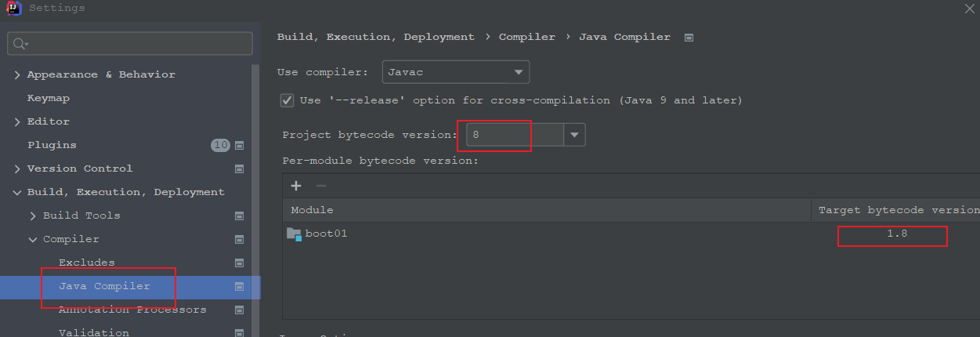The width and height of the screenshot is (980, 337).
Task: Click the Version Control label
Action: point(80,168)
